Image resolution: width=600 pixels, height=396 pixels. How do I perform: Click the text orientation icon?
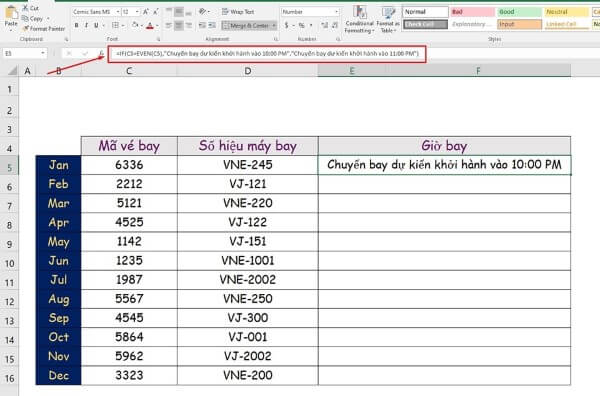coord(203,12)
